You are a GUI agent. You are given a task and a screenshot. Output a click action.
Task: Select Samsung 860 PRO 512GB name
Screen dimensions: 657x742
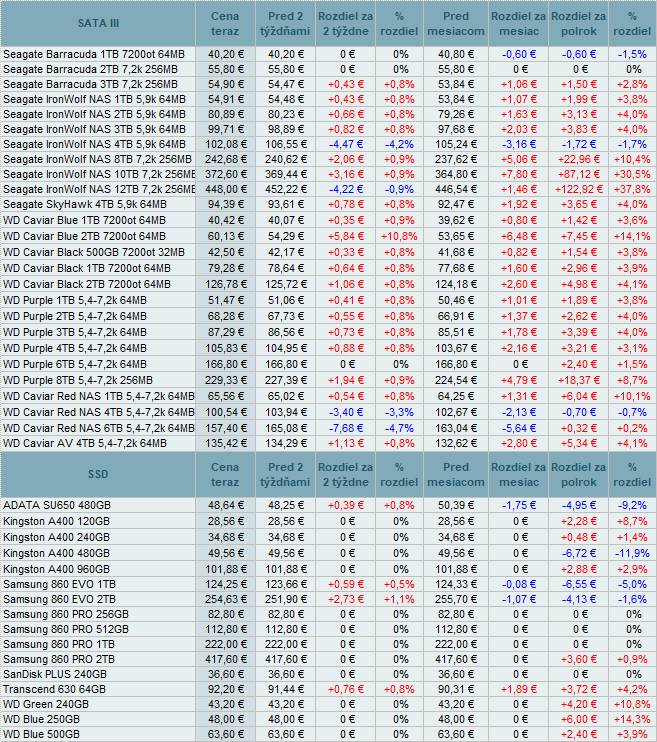(66, 630)
